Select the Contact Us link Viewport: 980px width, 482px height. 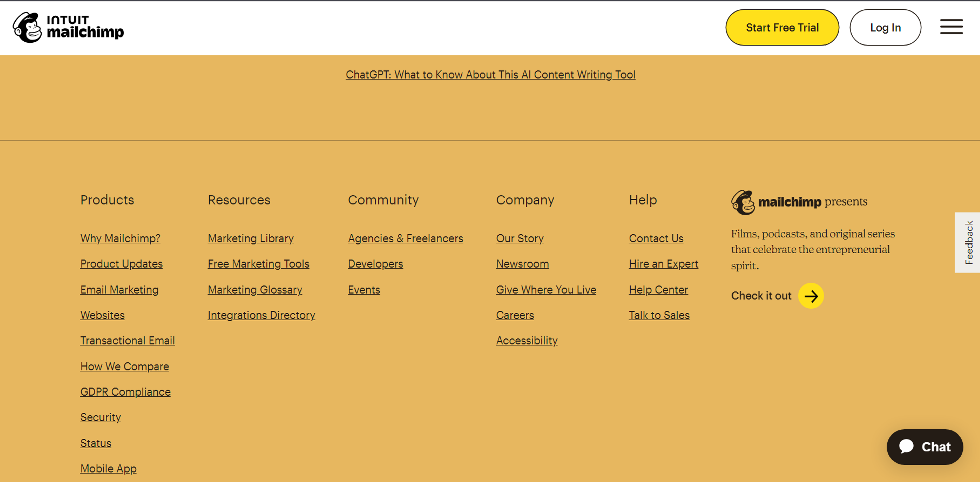(x=656, y=238)
